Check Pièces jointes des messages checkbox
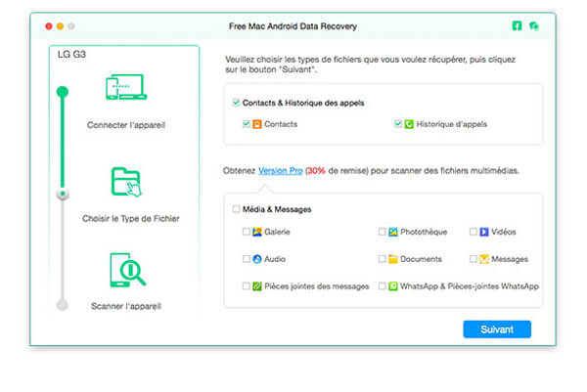Viewport: 587px width, 392px height. [246, 286]
